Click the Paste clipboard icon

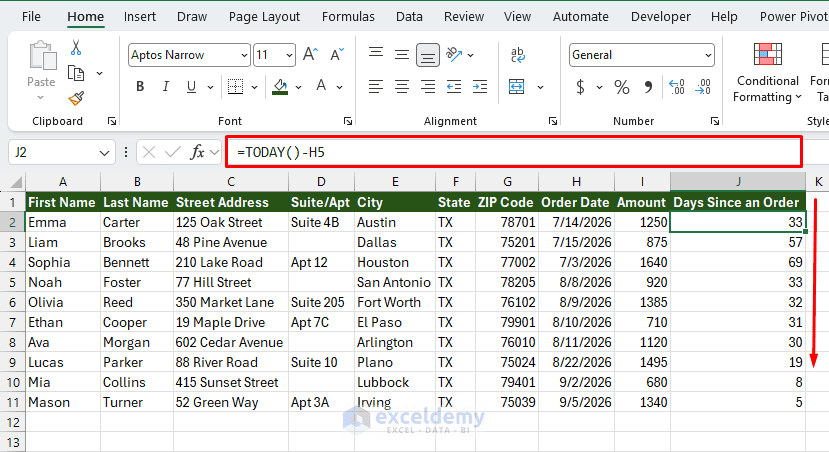(x=42, y=56)
